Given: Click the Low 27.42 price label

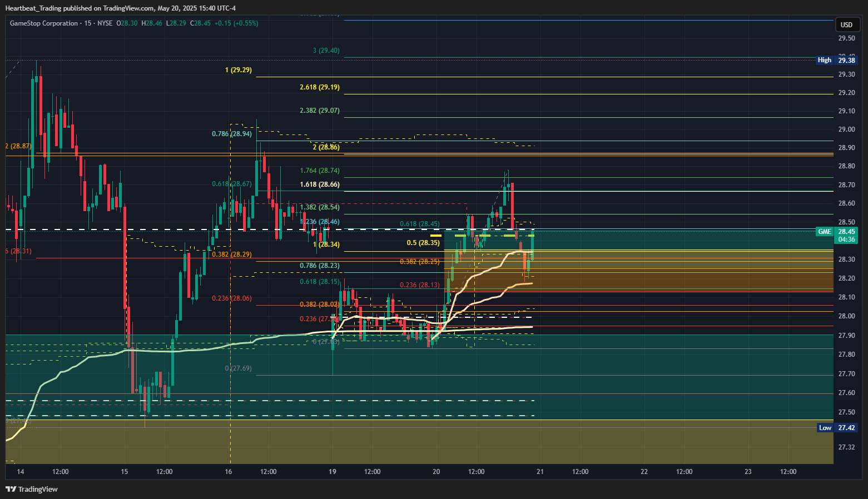Looking at the screenshot, I should pos(837,427).
